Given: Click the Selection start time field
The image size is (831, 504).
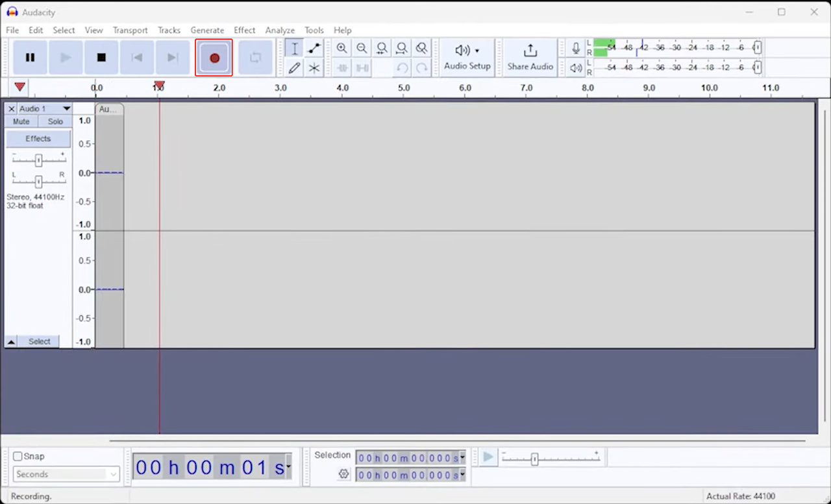Looking at the screenshot, I should tap(406, 457).
